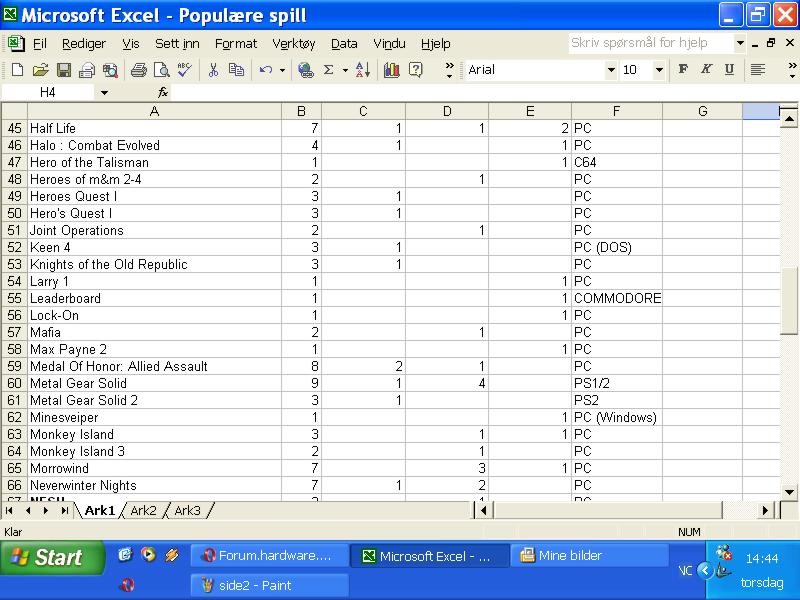800x600 pixels.
Task: Open the Sett inn menu
Action: pos(177,44)
